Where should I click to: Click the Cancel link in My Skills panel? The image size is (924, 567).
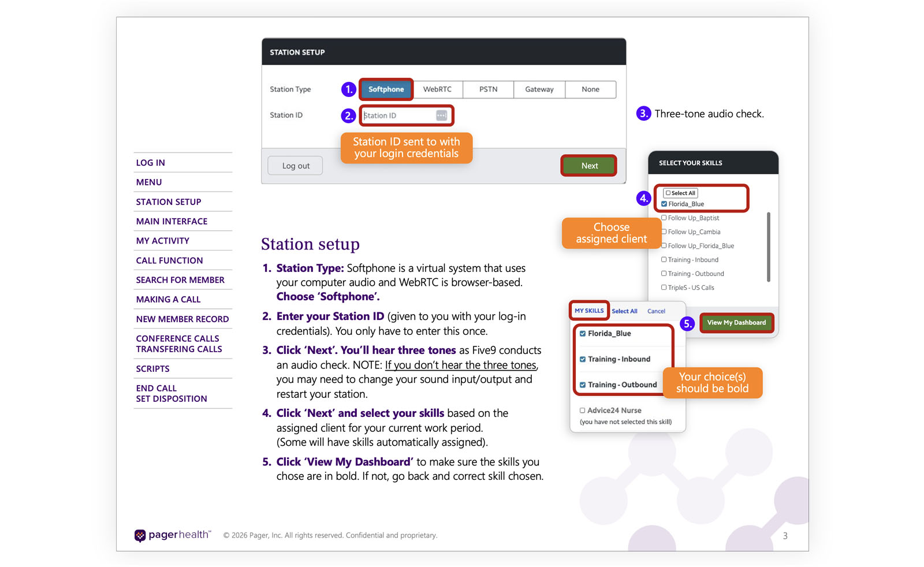pos(656,311)
